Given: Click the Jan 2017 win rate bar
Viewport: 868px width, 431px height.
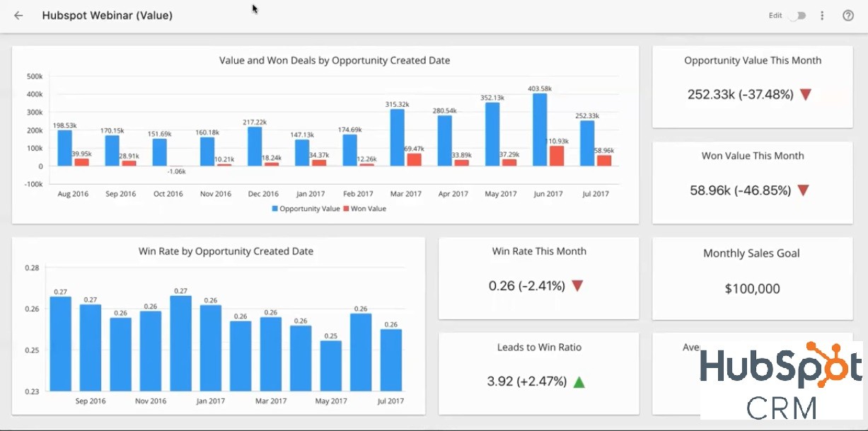Looking at the screenshot, I should pyautogui.click(x=211, y=348).
